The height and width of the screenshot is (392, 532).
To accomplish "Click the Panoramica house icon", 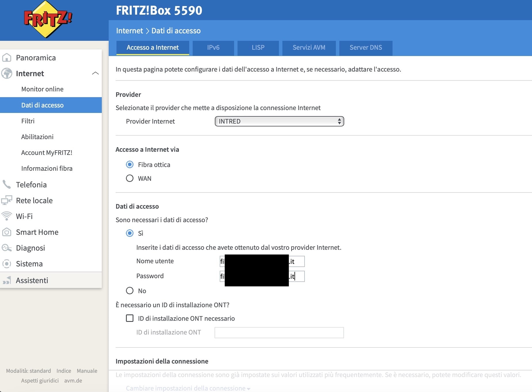I will [7, 58].
